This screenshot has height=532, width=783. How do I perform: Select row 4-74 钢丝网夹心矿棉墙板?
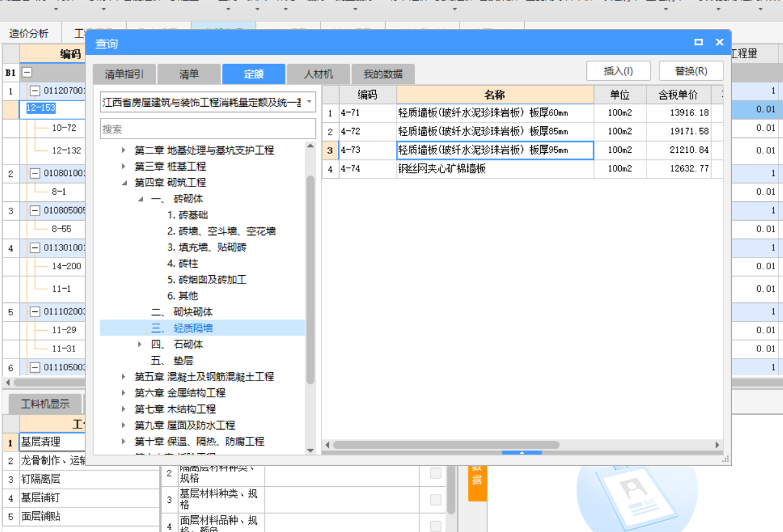(522, 169)
